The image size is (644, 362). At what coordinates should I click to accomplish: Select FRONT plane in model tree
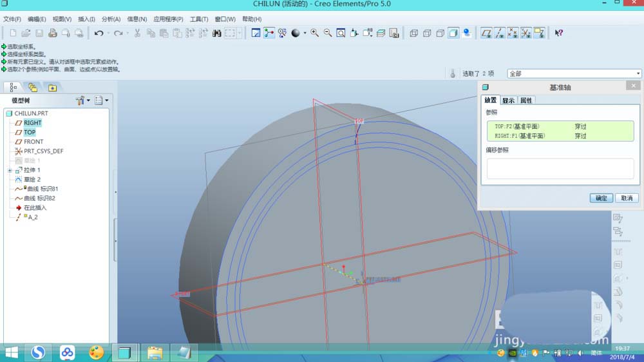tap(33, 142)
